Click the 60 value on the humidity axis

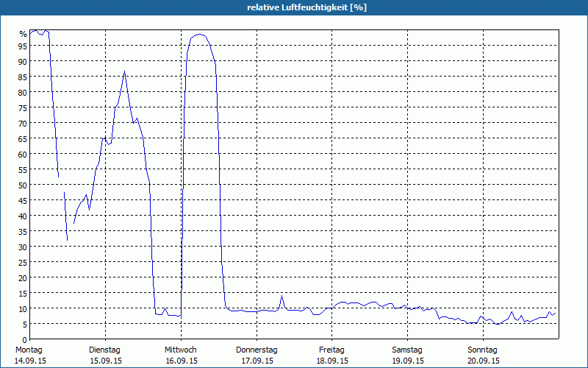23,154
